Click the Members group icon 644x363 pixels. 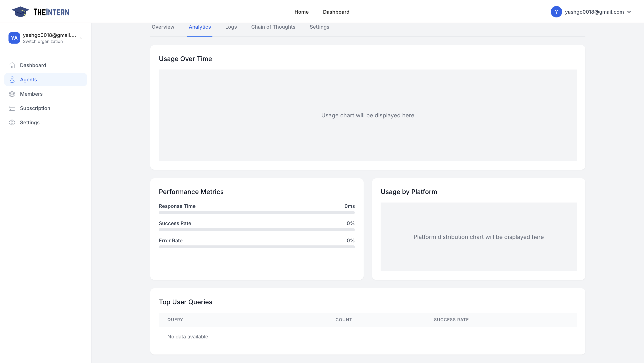(x=12, y=94)
